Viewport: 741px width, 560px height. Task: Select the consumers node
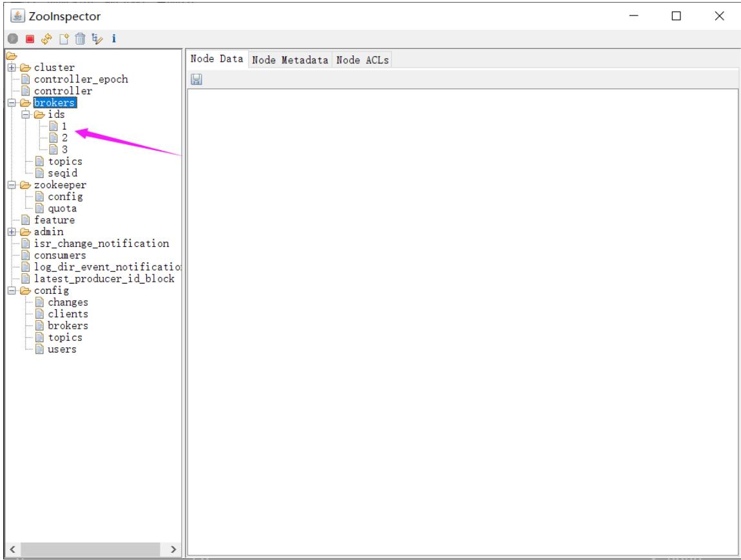60,256
